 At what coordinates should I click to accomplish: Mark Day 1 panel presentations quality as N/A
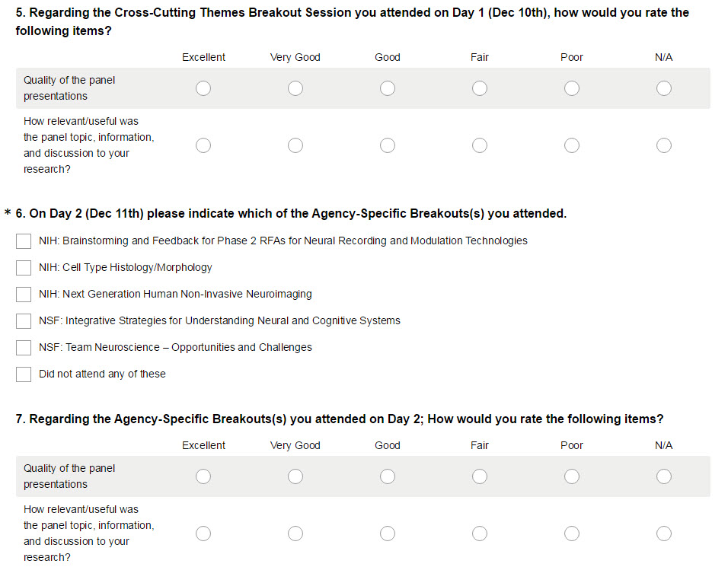point(664,88)
